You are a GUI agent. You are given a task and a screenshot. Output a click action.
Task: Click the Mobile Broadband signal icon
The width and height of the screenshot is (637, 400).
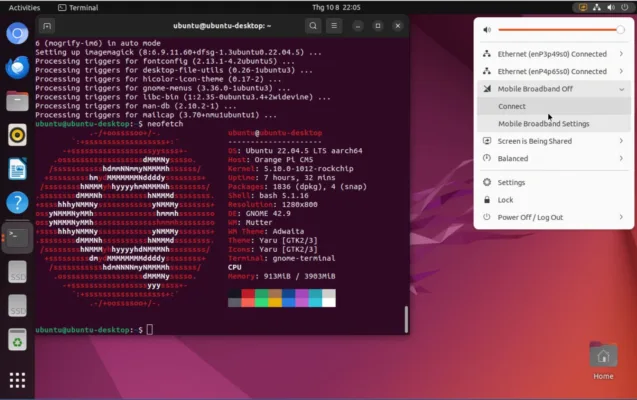(487, 89)
